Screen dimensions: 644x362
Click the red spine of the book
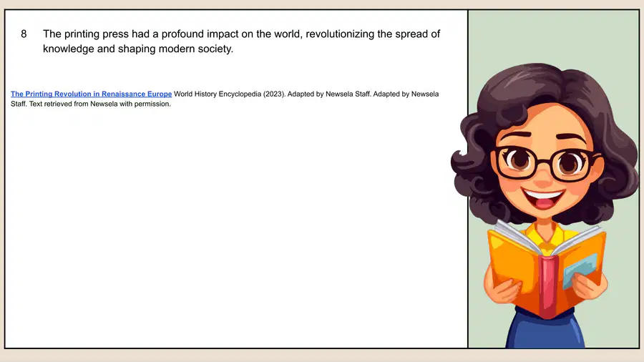point(547,285)
